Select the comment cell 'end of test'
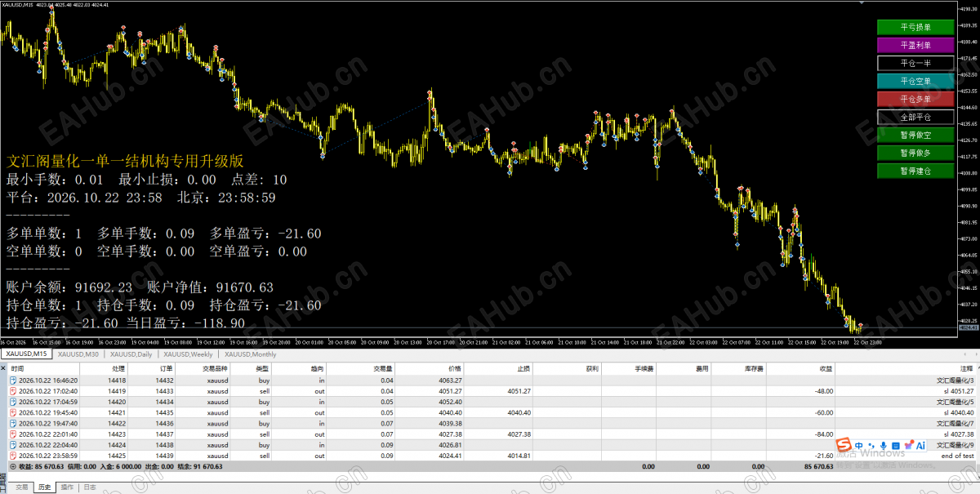Image resolution: width=980 pixels, height=494 pixels. pyautogui.click(x=959, y=455)
